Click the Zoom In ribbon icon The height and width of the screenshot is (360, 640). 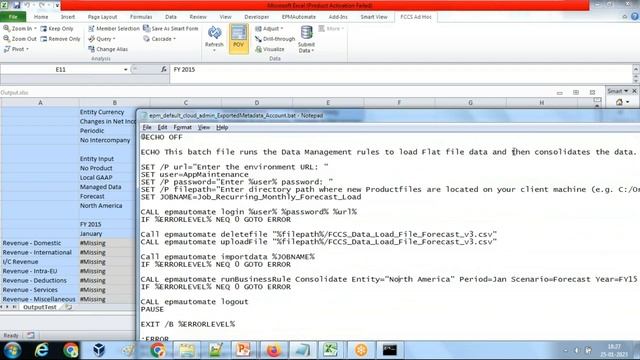coord(7,29)
